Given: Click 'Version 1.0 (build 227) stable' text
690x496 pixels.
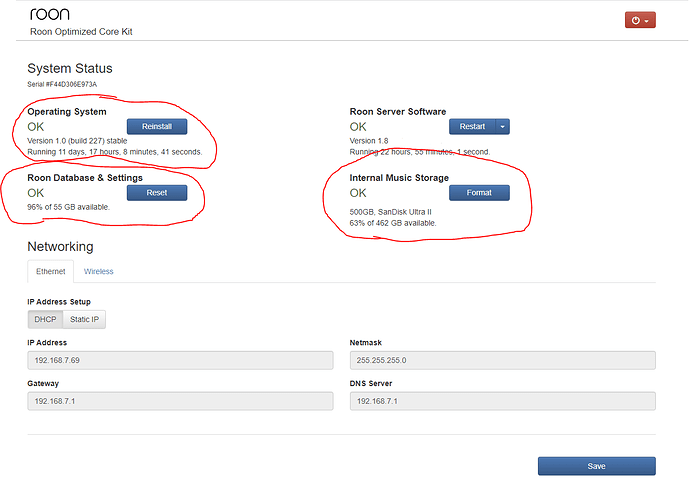Looking at the screenshot, I should click(x=77, y=141).
